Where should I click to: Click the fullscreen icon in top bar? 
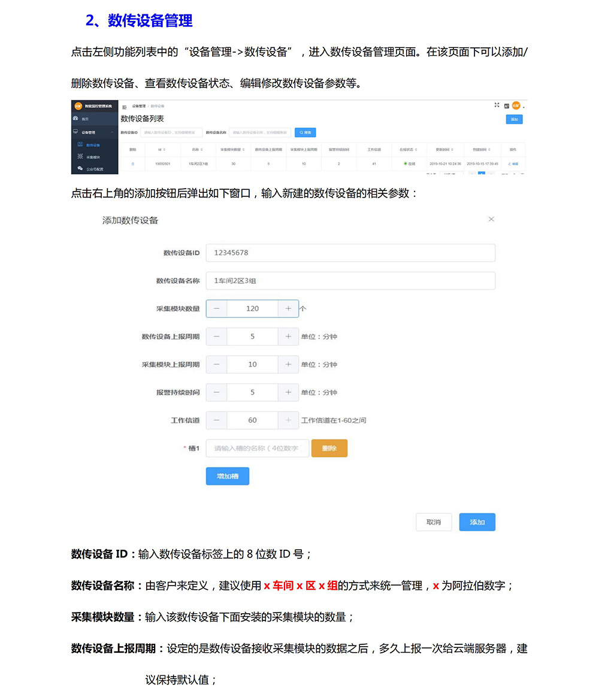coord(497,105)
